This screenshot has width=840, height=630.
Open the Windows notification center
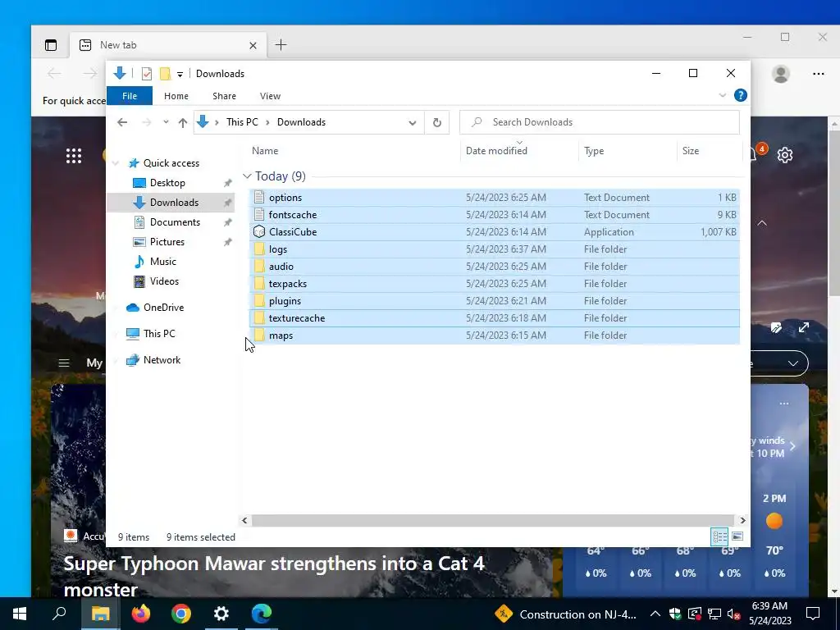(813, 614)
